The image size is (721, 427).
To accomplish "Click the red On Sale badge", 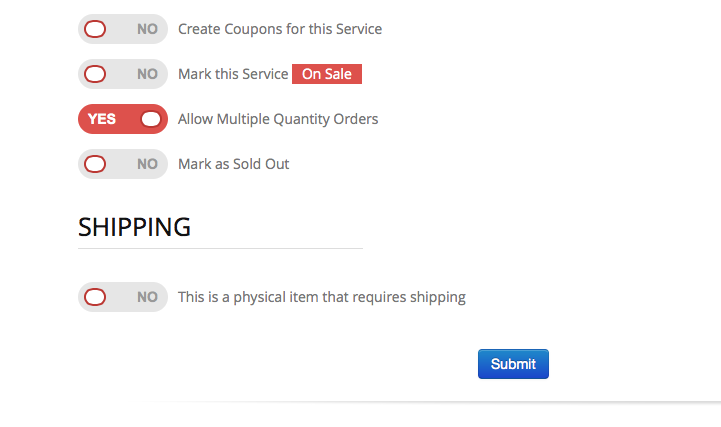I will (x=326, y=74).
